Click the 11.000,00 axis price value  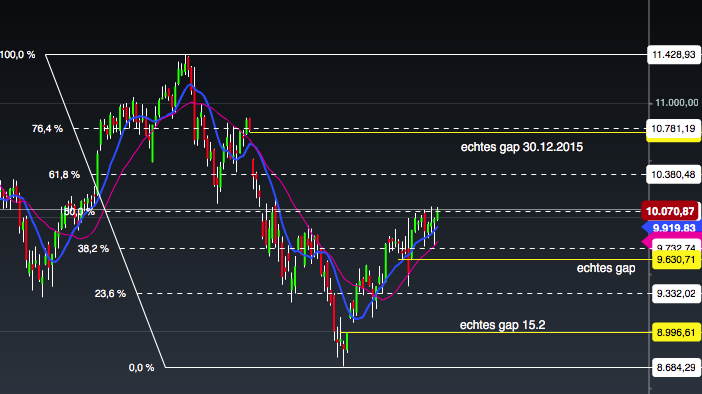coord(676,103)
